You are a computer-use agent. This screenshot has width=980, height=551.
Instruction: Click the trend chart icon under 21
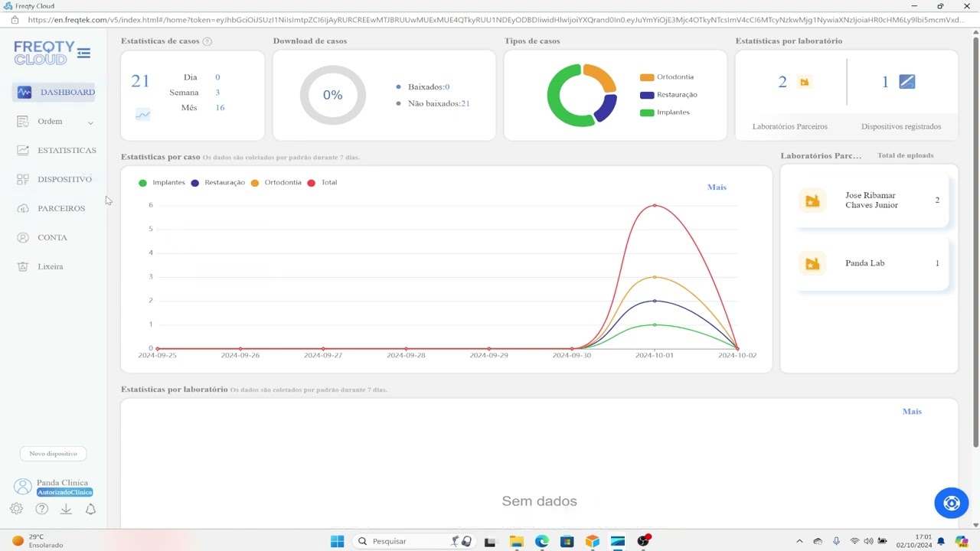tap(143, 115)
